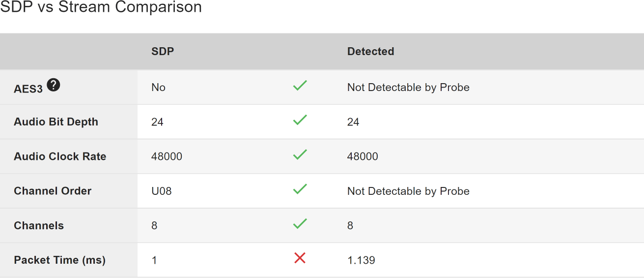Select the Detected column header
Image resolution: width=644 pixels, height=278 pixels.
370,52
